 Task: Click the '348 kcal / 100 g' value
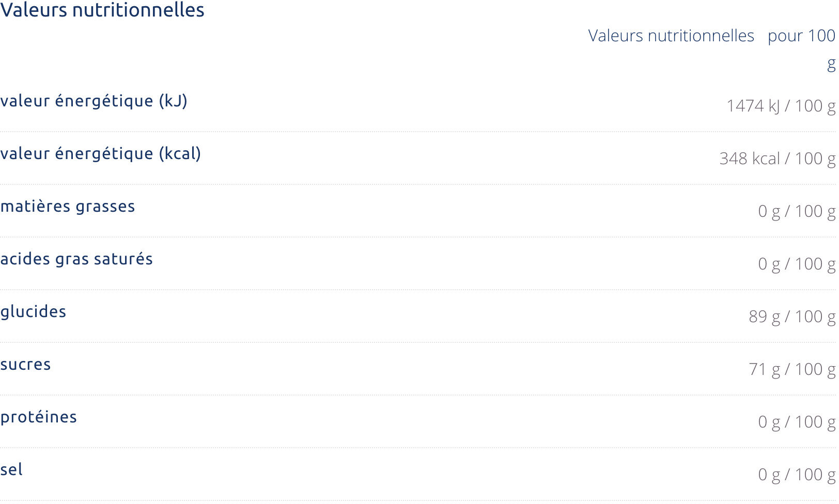coord(778,159)
